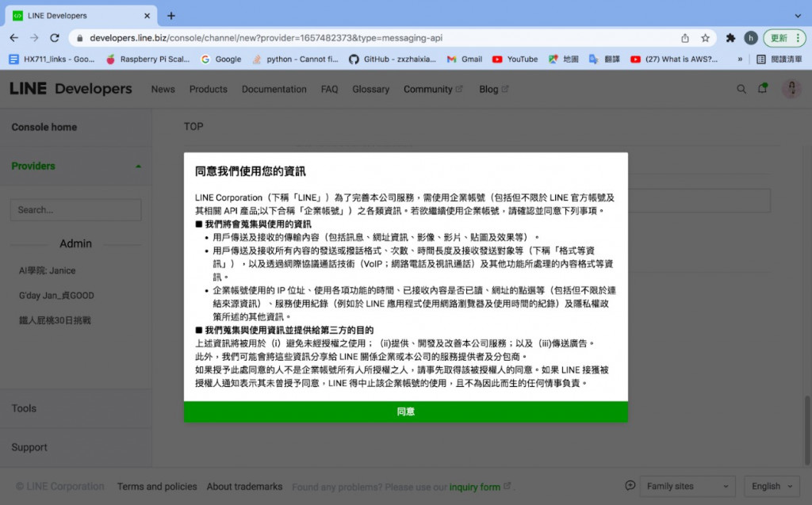Open Terms and policies in footer

click(157, 486)
